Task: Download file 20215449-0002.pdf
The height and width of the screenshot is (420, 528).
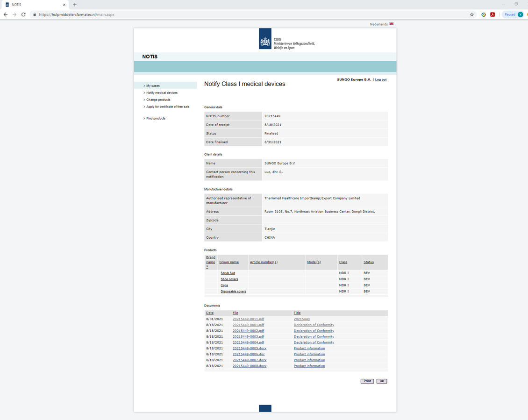Action: tap(249, 331)
